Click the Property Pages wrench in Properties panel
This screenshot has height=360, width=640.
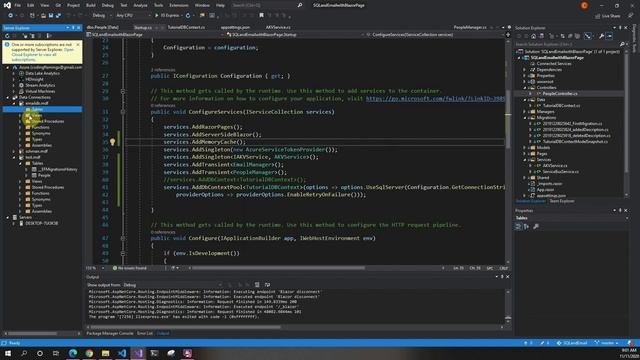(x=536, y=227)
